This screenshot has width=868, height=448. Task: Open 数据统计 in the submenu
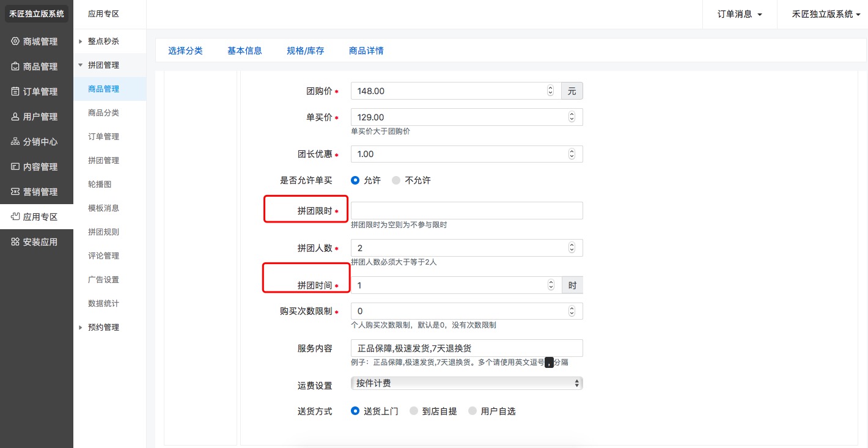coord(103,303)
